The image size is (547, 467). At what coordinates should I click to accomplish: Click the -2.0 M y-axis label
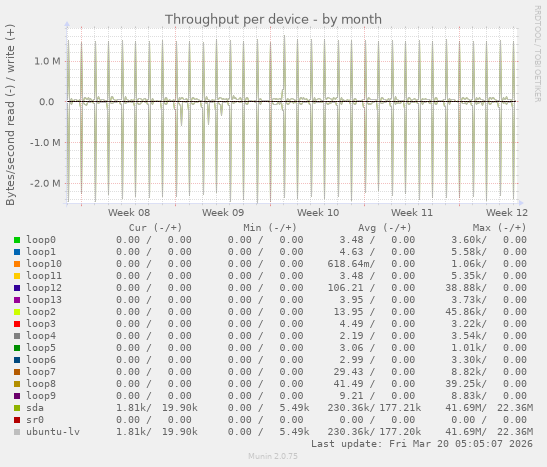click(45, 183)
